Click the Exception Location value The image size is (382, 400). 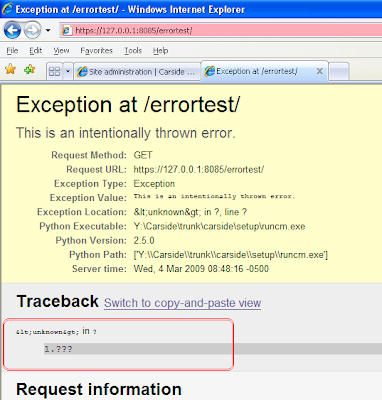coord(190,212)
